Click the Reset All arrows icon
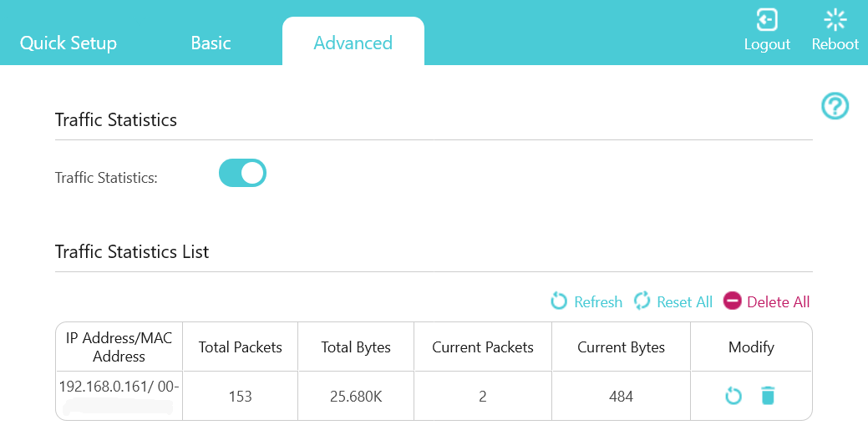This screenshot has width=868, height=425. 642,301
